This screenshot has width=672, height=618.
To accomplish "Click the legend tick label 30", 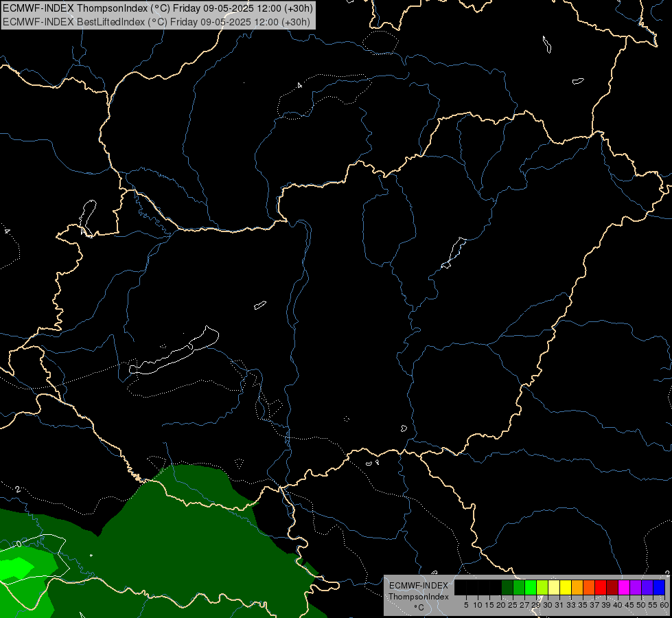I will tap(548, 605).
